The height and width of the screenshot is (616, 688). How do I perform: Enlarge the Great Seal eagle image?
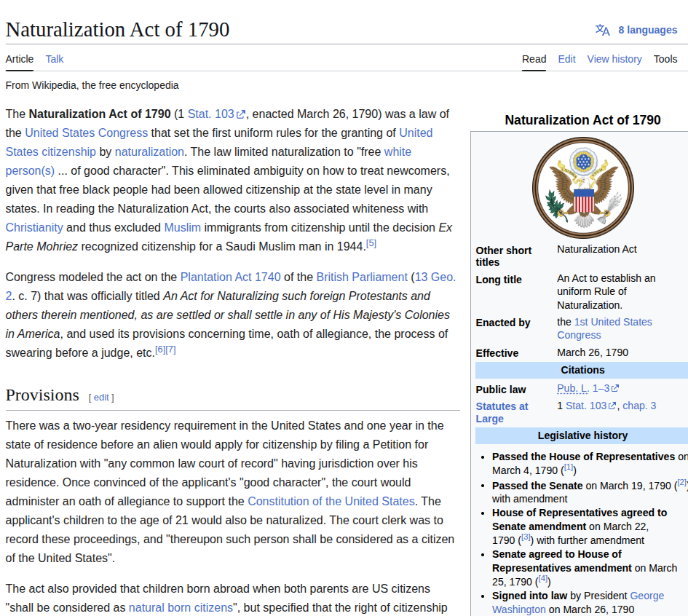coord(583,188)
